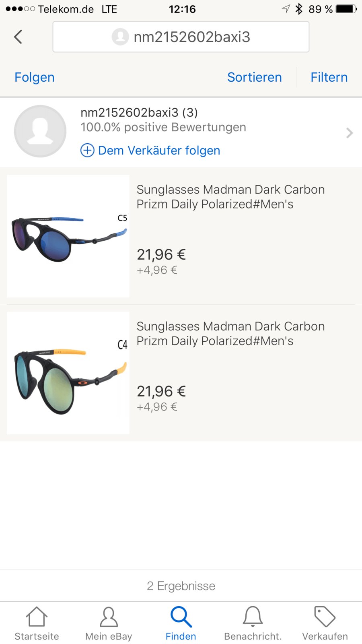Viewport: 362px width, 644px height.
Task: Open the Filtern options
Action: click(329, 77)
